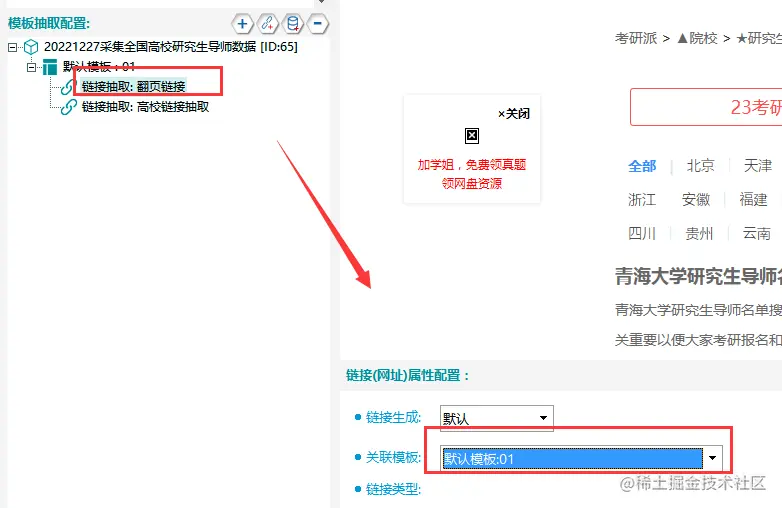Click the 领网盘资源 red link
The width and height of the screenshot is (782, 508).
click(x=472, y=184)
